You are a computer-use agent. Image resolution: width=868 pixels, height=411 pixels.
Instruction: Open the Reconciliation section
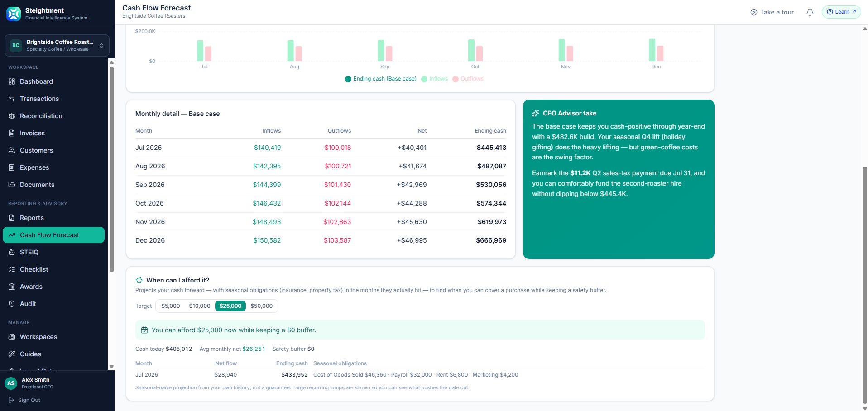click(x=53, y=116)
